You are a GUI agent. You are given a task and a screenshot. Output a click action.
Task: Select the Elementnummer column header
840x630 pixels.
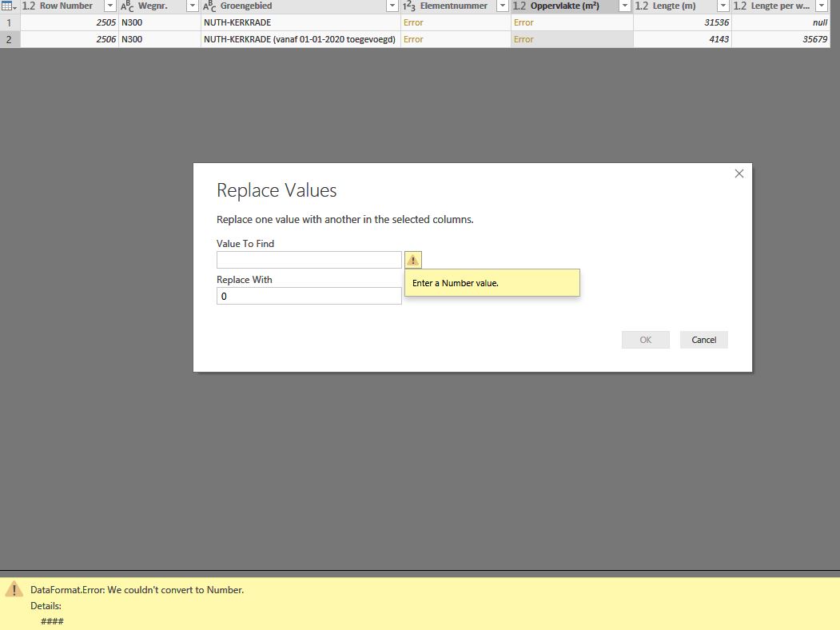(x=454, y=6)
